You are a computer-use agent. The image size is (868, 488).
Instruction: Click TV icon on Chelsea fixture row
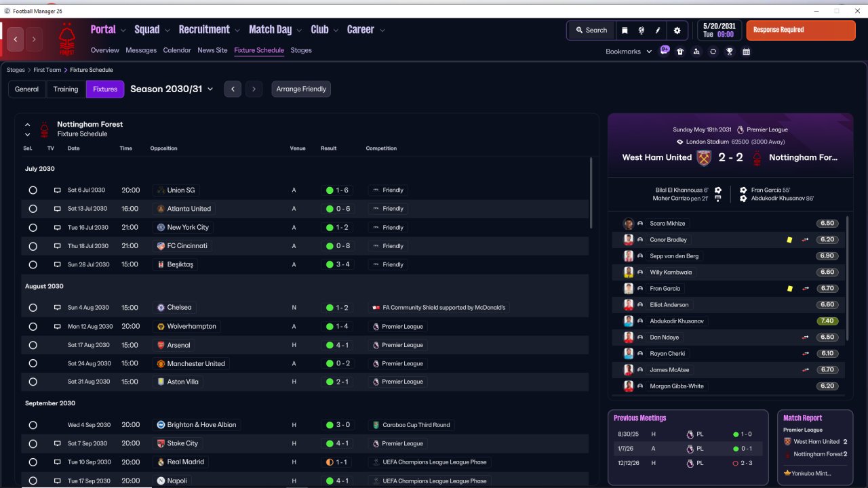pyautogui.click(x=58, y=308)
